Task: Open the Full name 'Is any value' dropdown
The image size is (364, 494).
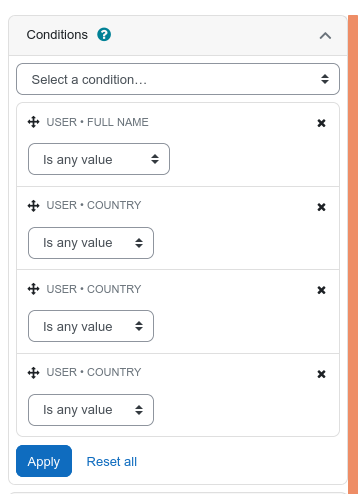Action: [99, 159]
